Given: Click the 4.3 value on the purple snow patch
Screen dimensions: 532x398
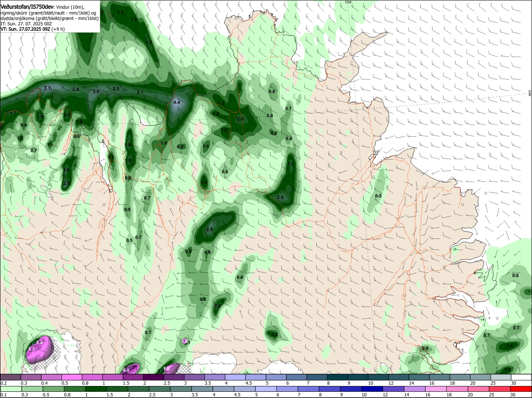Looking at the screenshot, I should pyautogui.click(x=126, y=370).
